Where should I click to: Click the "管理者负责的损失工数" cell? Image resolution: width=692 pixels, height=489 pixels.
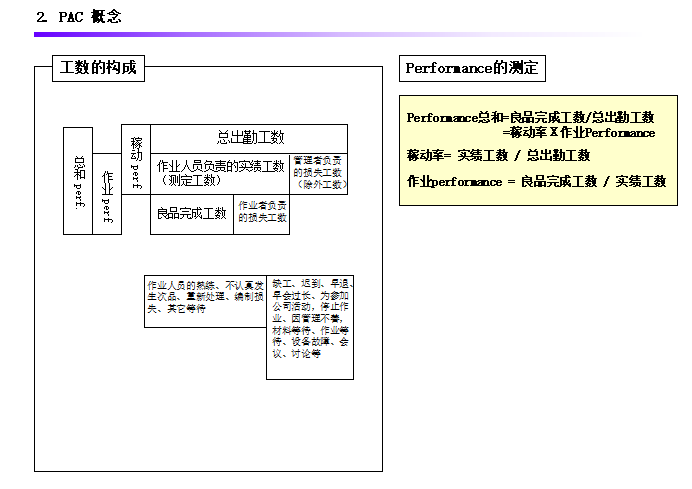point(319,172)
